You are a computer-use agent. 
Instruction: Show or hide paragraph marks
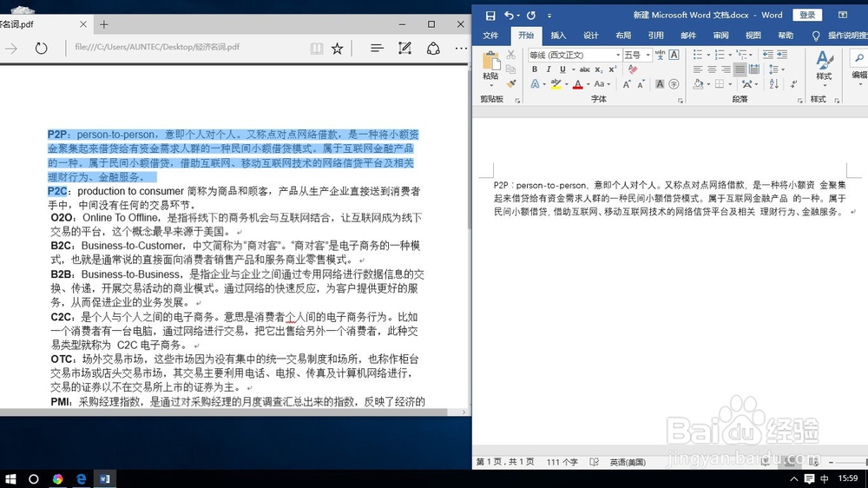[794, 84]
